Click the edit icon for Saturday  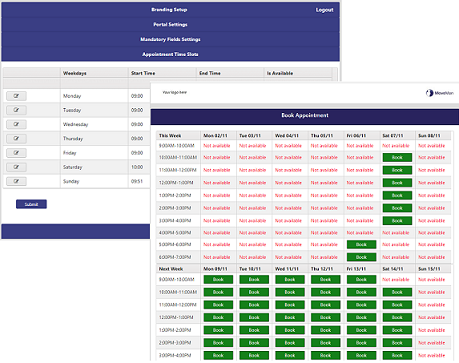click(16, 167)
